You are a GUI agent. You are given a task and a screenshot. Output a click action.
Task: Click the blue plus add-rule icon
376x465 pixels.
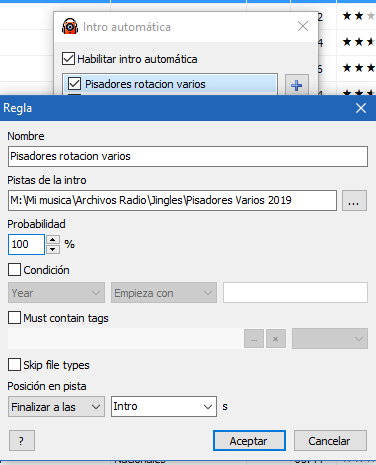(296, 85)
